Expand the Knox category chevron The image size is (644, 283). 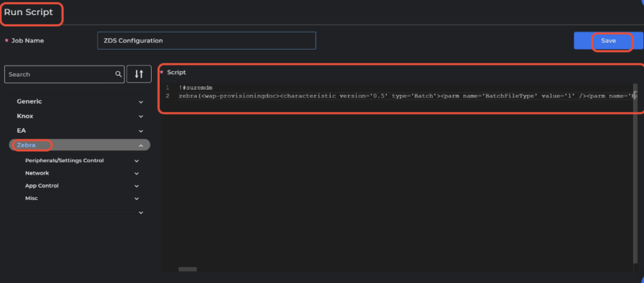pos(141,116)
